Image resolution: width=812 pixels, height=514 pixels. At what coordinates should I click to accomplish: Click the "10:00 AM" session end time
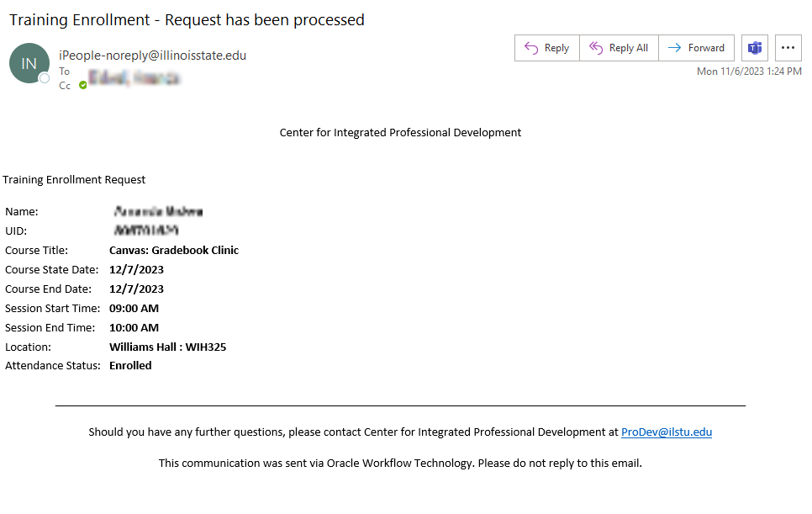pyautogui.click(x=134, y=327)
